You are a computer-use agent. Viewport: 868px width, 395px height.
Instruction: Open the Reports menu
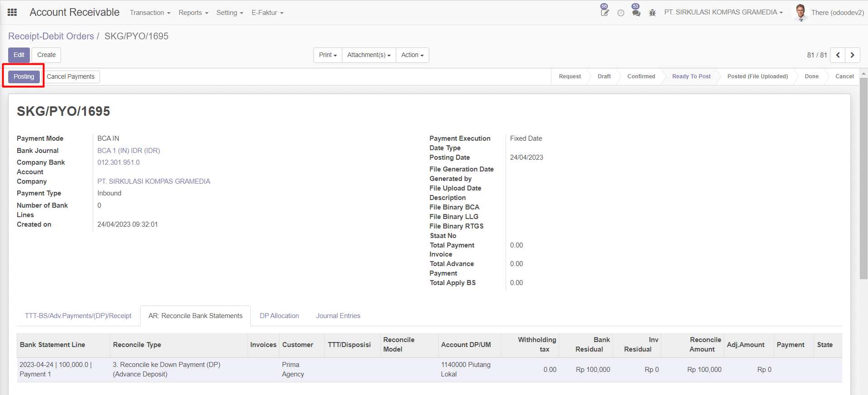pos(194,13)
